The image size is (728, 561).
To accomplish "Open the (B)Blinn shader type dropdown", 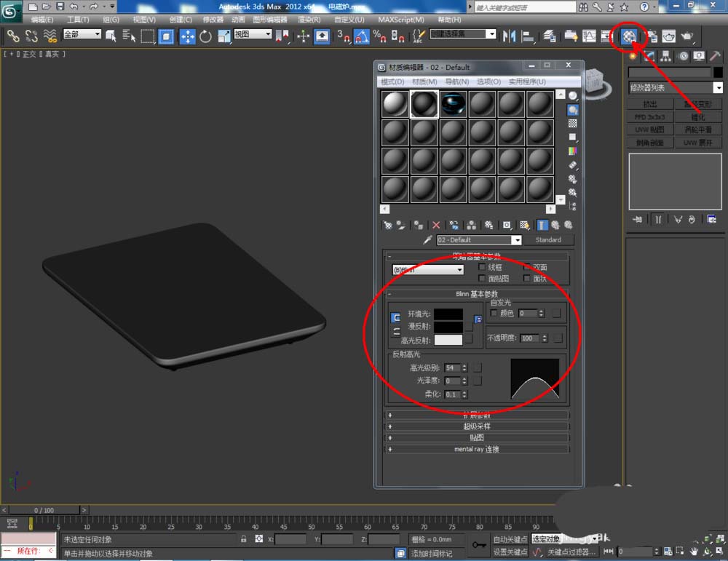I will [x=427, y=270].
